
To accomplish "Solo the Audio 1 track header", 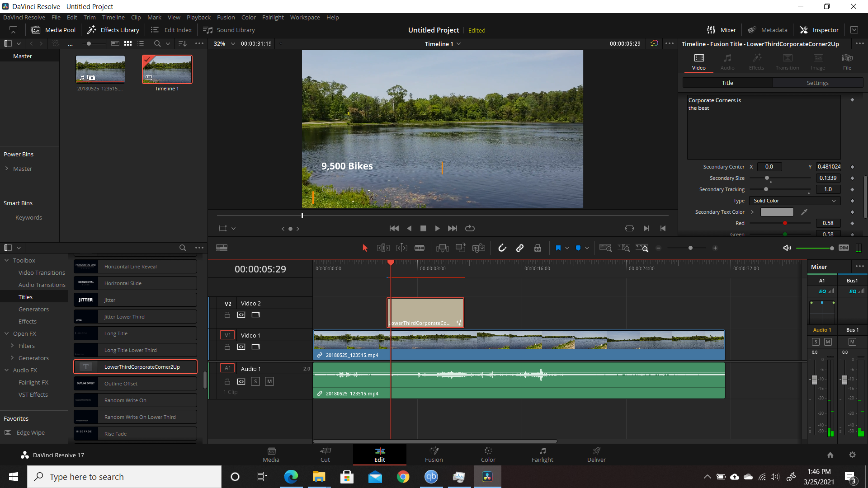I will click(255, 381).
